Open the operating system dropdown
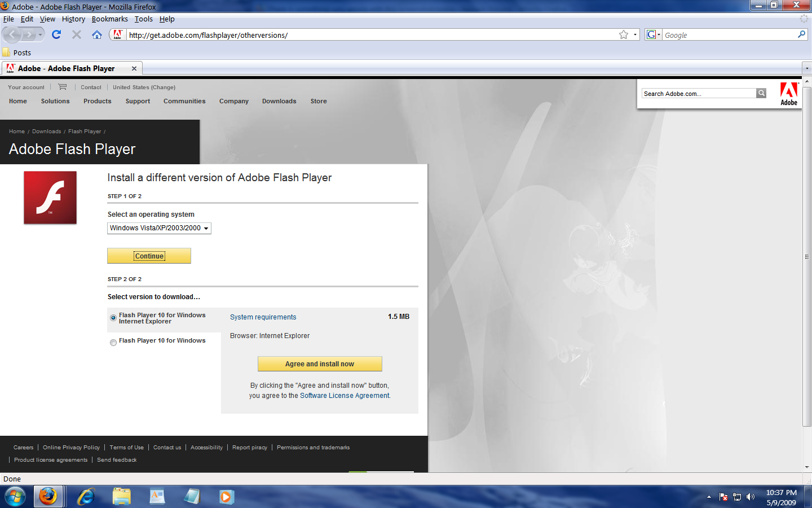The width and height of the screenshot is (812, 508). click(159, 228)
